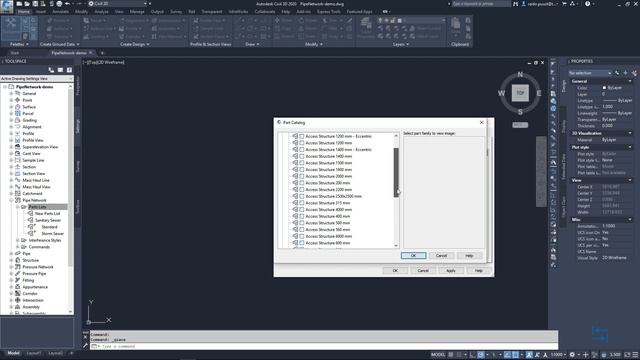Click the status bar workspace gear icon

[572, 355]
